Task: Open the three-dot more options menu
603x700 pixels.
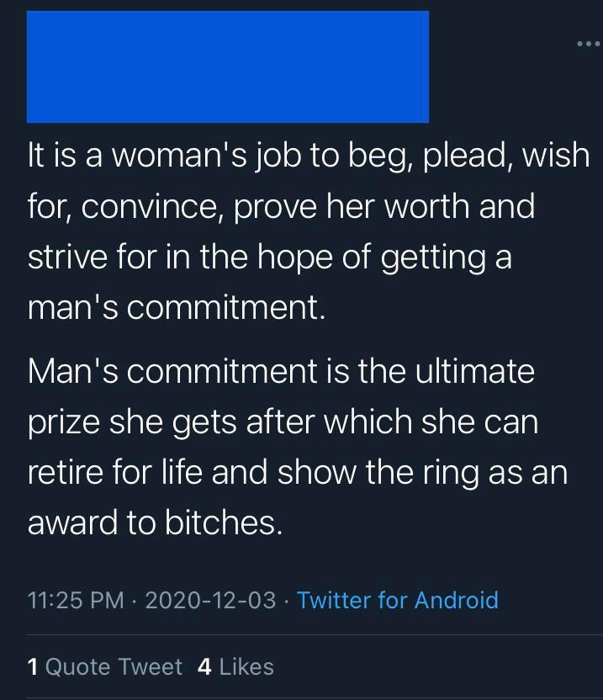Action: click(587, 41)
